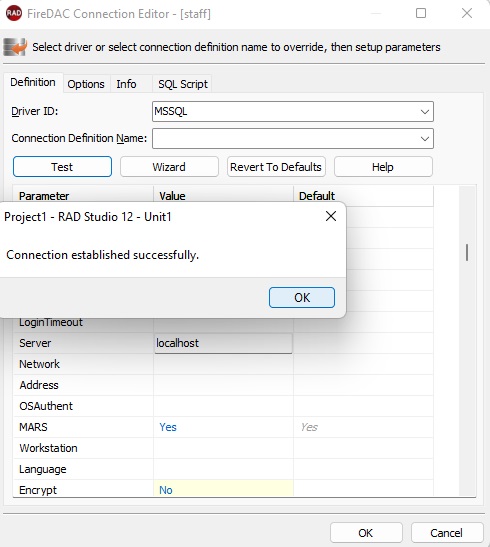490x547 pixels.
Task: Cancel the FireDAC Connection Editor
Action: pyautogui.click(x=447, y=533)
